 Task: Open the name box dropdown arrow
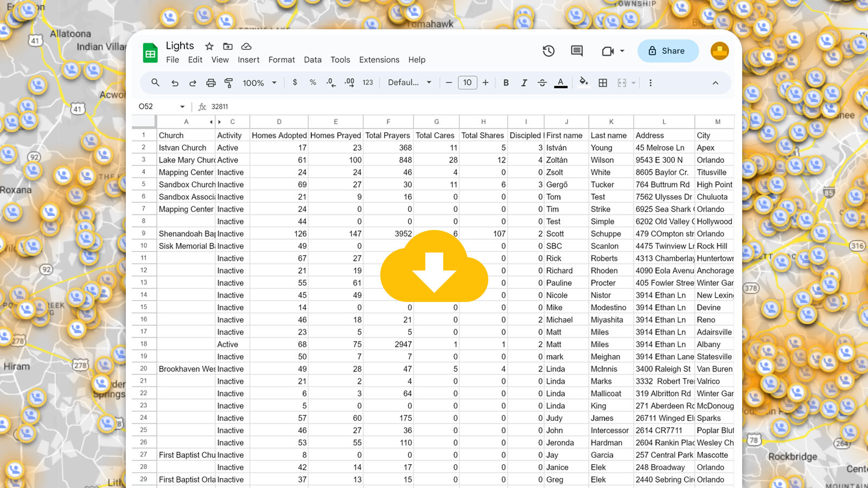pos(182,107)
